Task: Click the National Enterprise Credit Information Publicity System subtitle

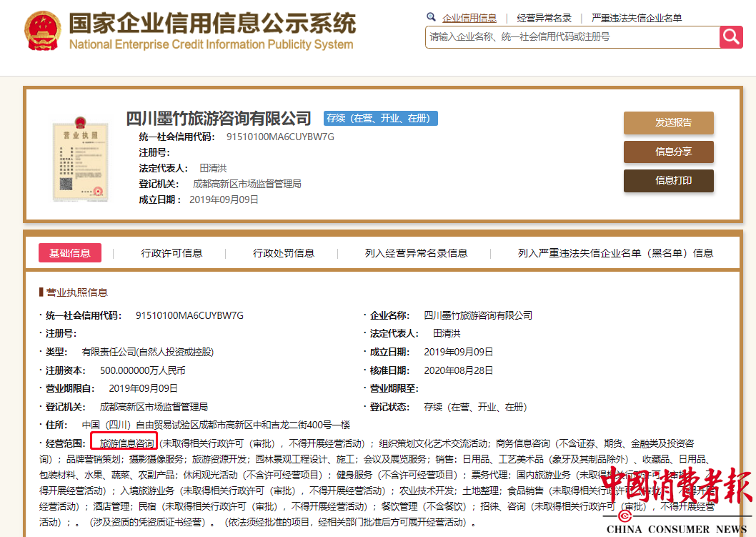Action: 212,44
